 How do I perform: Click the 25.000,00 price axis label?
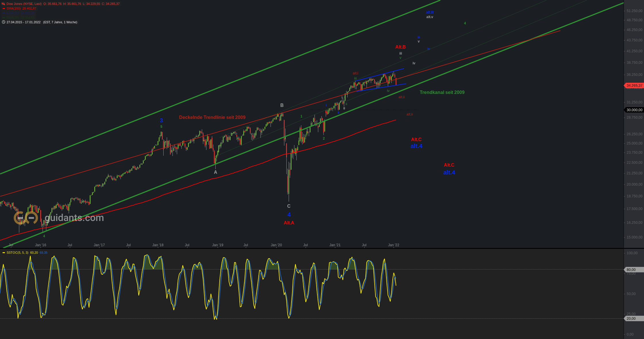coord(635,143)
